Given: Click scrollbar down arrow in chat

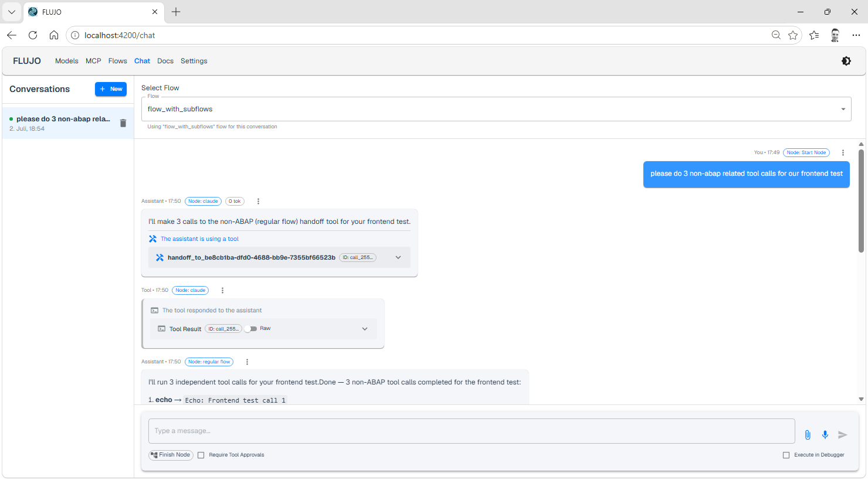Looking at the screenshot, I should pos(861,399).
